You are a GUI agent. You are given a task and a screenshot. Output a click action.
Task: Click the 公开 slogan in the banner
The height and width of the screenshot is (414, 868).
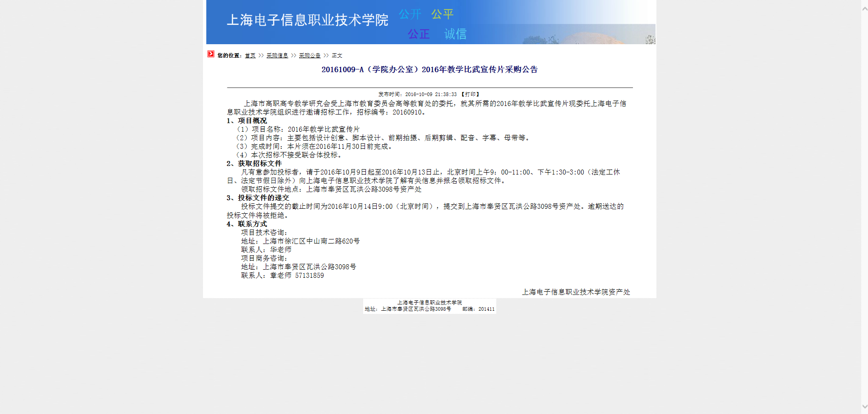point(410,14)
